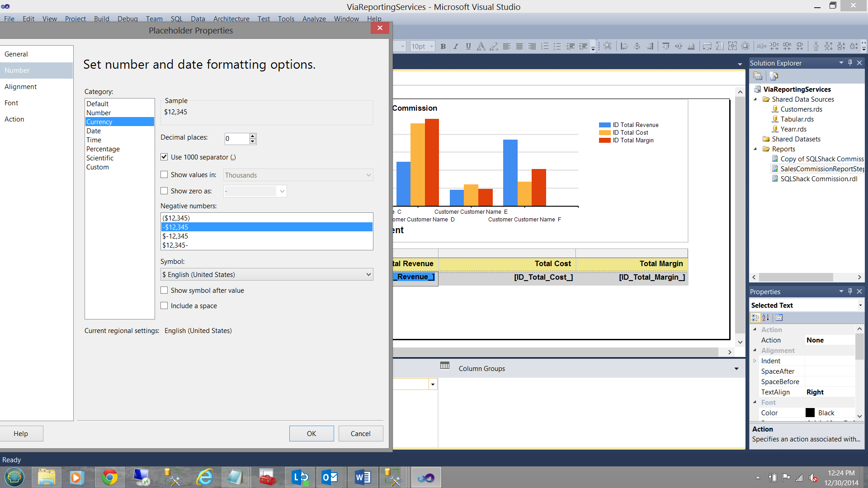The height and width of the screenshot is (488, 868).
Task: Click OK to apply placeholder properties
Action: click(x=311, y=433)
